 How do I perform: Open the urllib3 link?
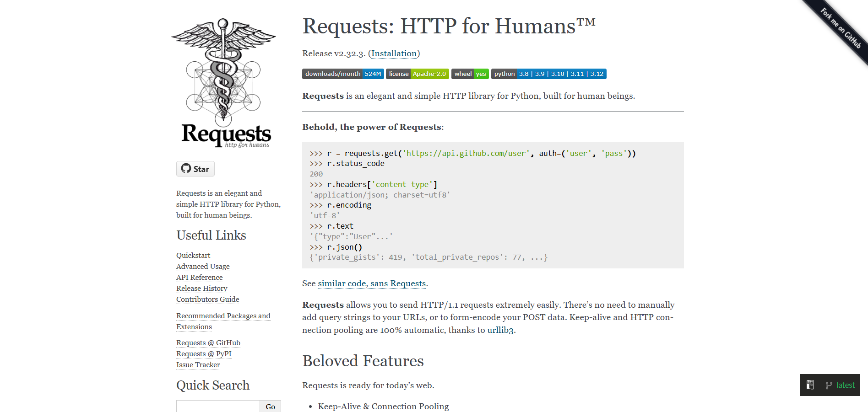point(500,330)
